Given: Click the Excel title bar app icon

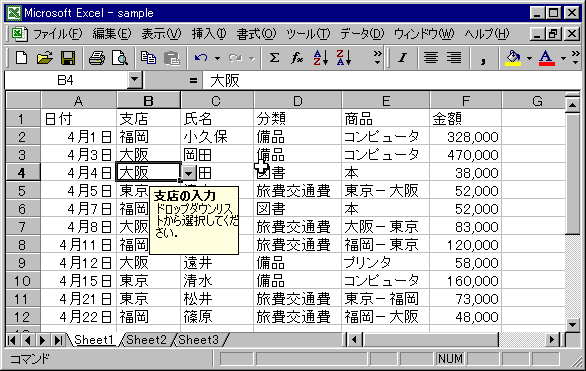Looking at the screenshot, I should [x=14, y=13].
